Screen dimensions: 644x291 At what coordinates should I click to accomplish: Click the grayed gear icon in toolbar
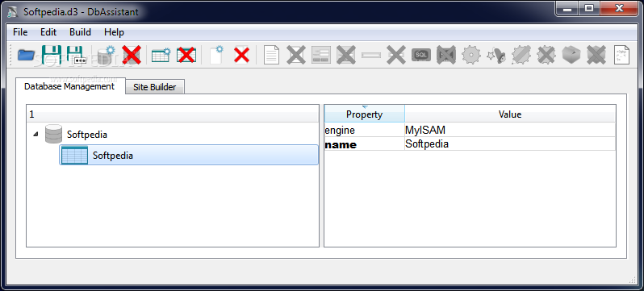tap(471, 55)
